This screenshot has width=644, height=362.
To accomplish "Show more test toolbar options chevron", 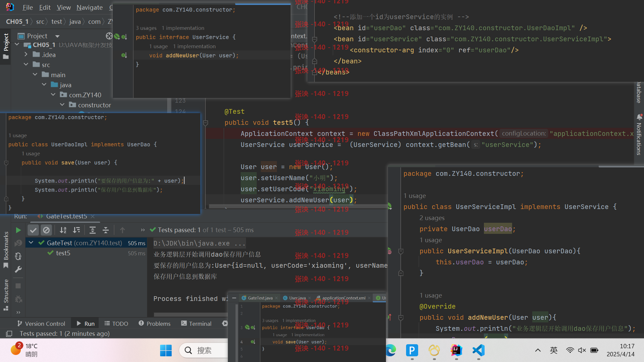I will [143, 230].
